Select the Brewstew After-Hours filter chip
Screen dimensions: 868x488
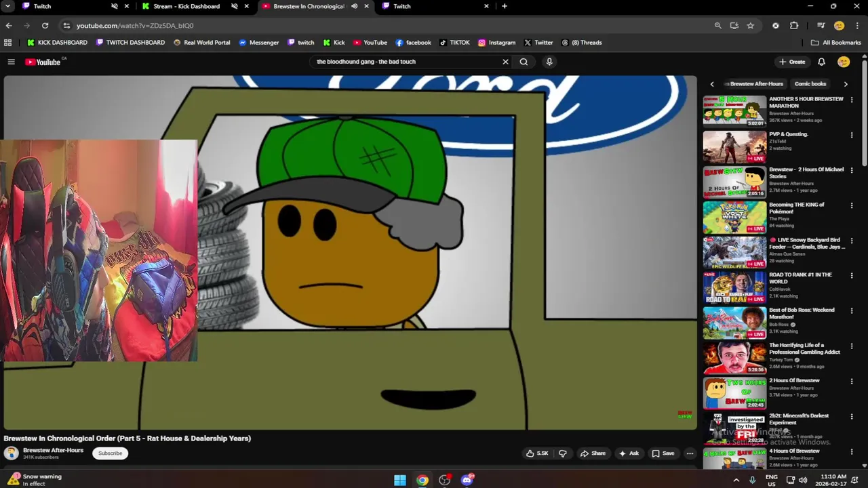click(x=755, y=84)
